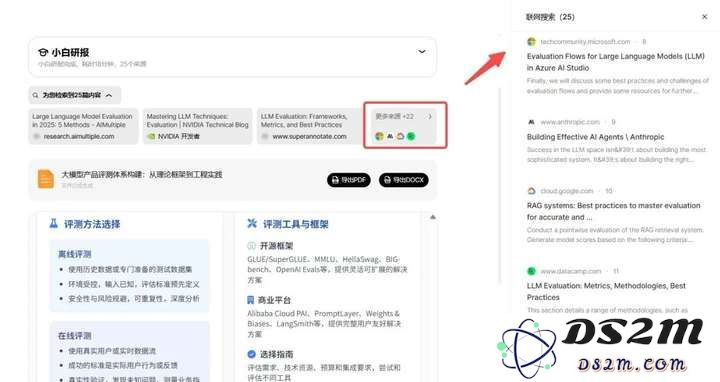Click the scrollbar of the search results panel
Viewport: 720px width, 382px height.
tap(500, 184)
